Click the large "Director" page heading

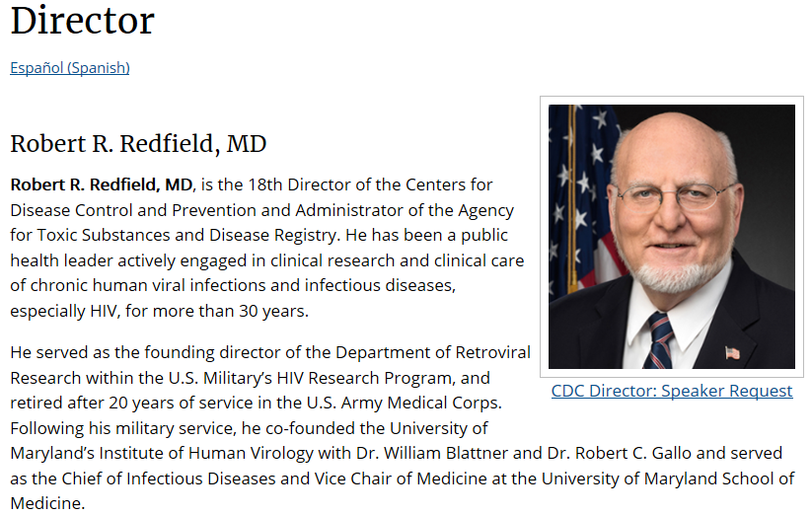(82, 20)
